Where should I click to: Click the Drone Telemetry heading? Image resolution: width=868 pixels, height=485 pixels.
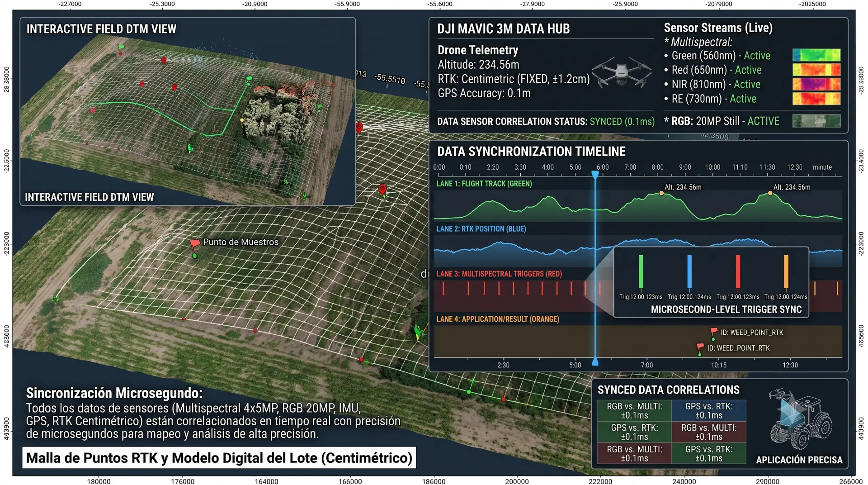pyautogui.click(x=478, y=50)
